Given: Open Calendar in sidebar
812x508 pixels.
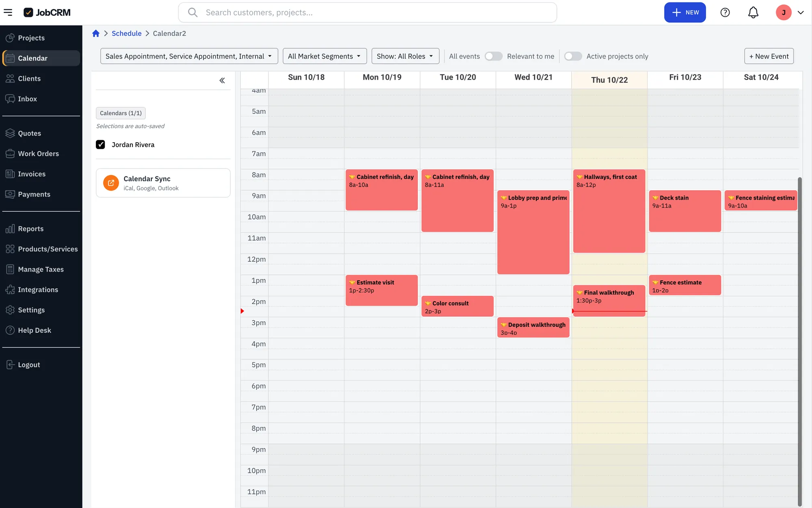Looking at the screenshot, I should 41,58.
